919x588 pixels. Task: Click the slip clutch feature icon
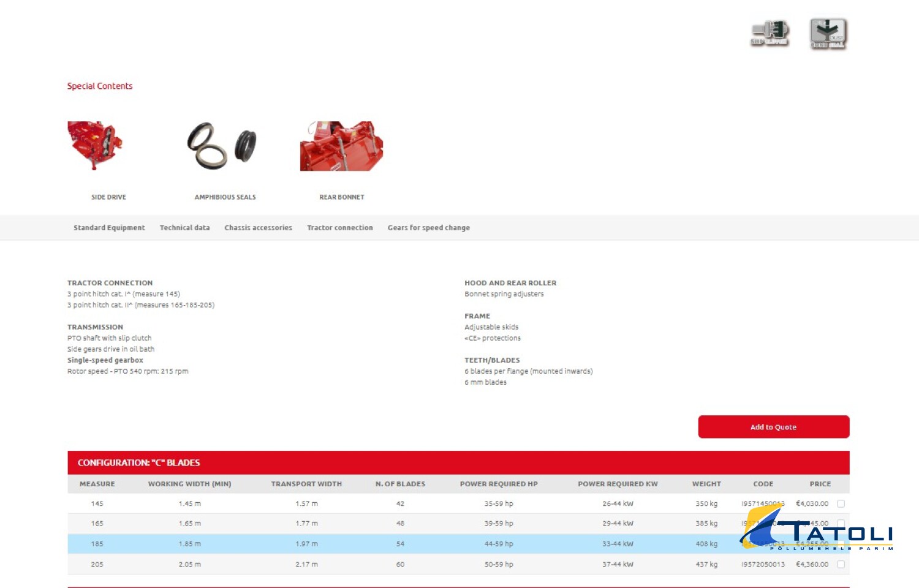coord(770,33)
